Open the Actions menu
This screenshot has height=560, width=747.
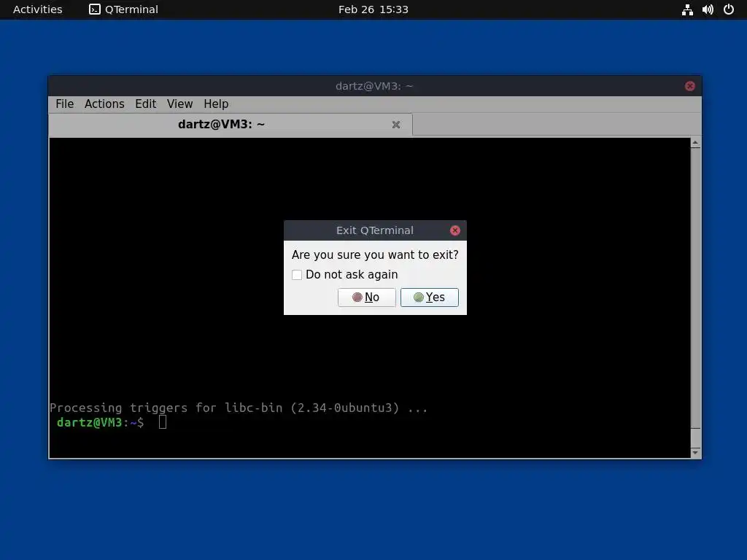[x=104, y=104]
